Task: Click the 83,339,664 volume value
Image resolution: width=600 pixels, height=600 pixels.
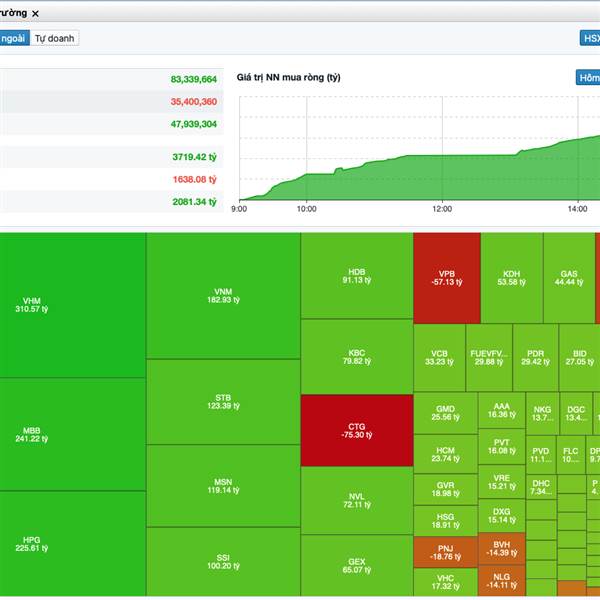Action: [194, 79]
